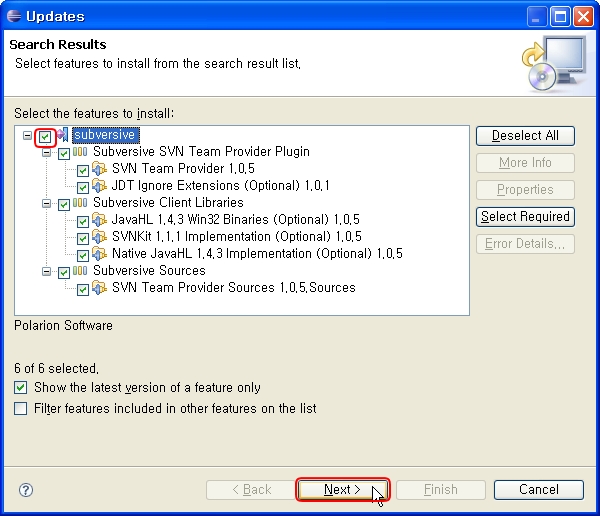Select the SVN Team Provider 1.0.5 row
This screenshot has height=516, width=600.
(x=183, y=168)
